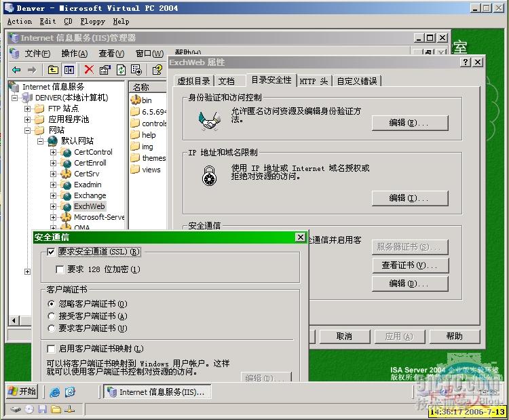Screen dimensions: 509x420
Task: Switch to the 自定义错误 tab
Action: [357, 81]
